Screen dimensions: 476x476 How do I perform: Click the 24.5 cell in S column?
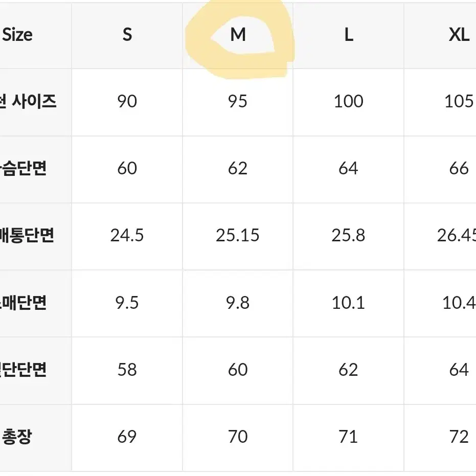tap(127, 235)
